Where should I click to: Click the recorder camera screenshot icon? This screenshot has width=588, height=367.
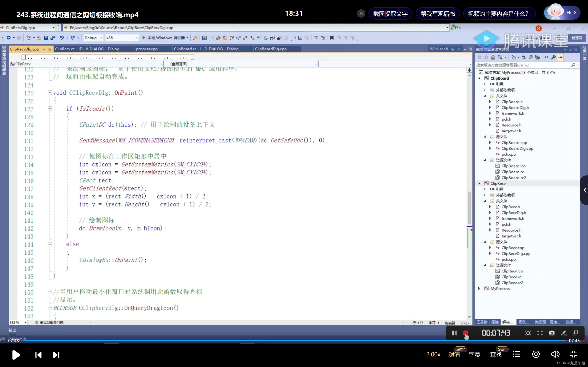click(552, 333)
